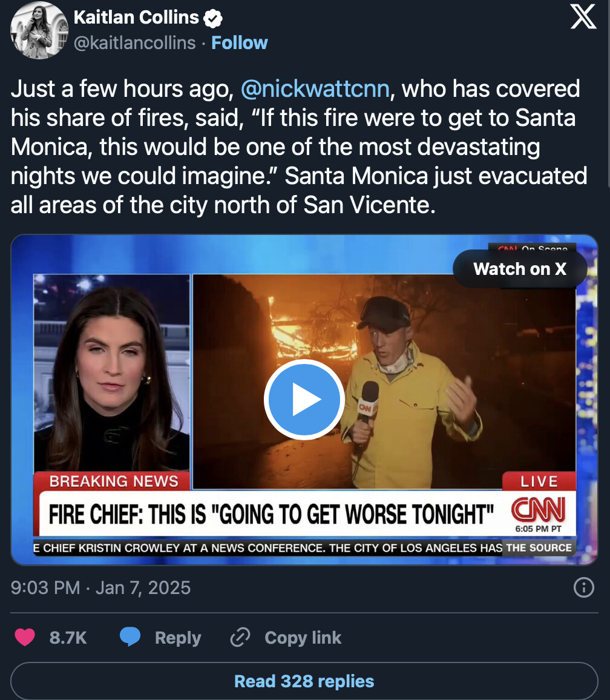Click the Watch on X button

520,269
